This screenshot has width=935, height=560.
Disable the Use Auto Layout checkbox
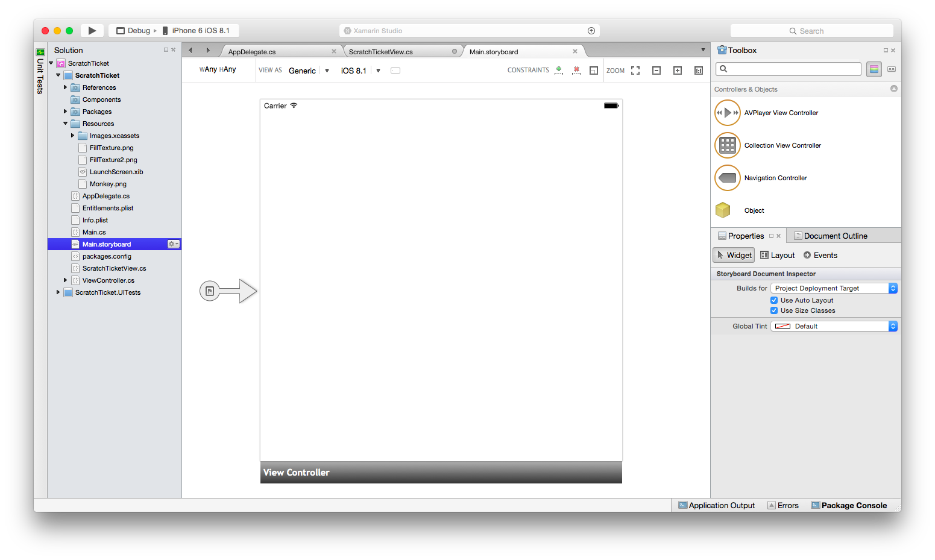(773, 300)
